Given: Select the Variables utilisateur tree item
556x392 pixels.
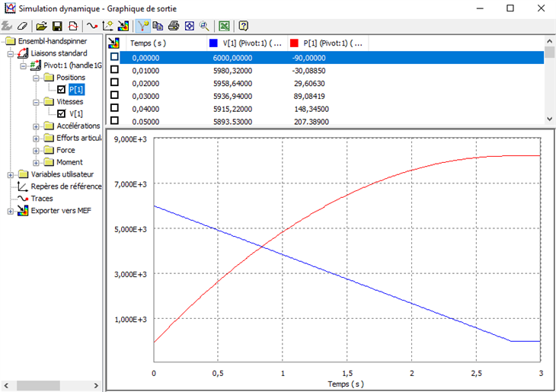Looking at the screenshot, I should [x=62, y=174].
